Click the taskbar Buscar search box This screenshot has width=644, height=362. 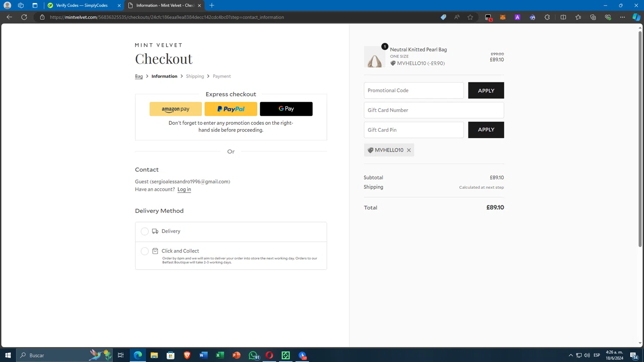coord(64,355)
